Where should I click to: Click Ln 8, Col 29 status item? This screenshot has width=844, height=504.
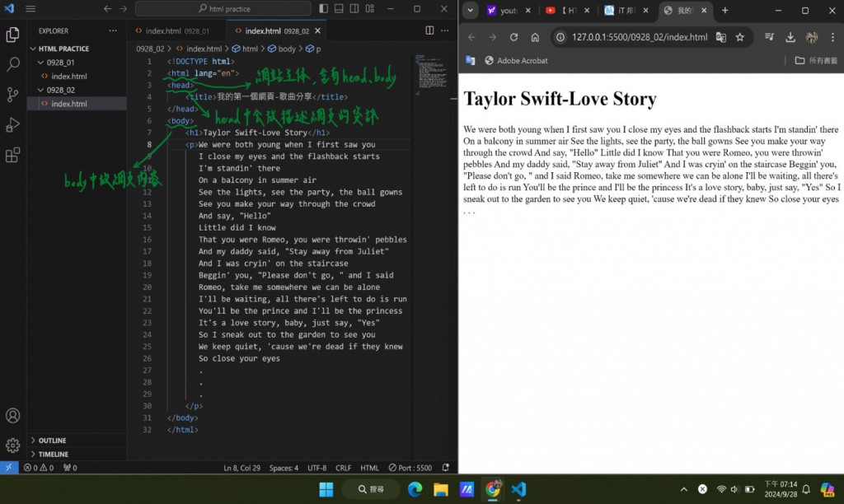tap(241, 468)
